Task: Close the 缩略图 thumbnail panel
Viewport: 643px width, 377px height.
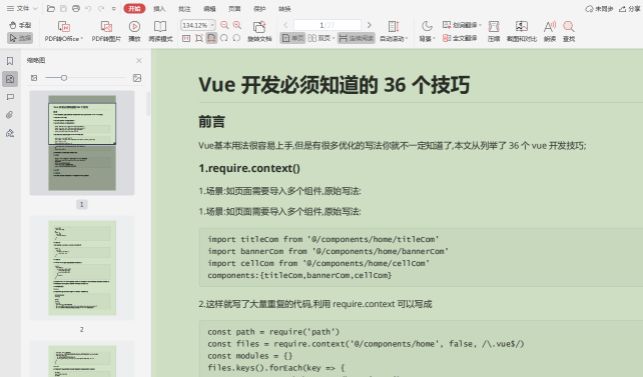Action: point(139,61)
